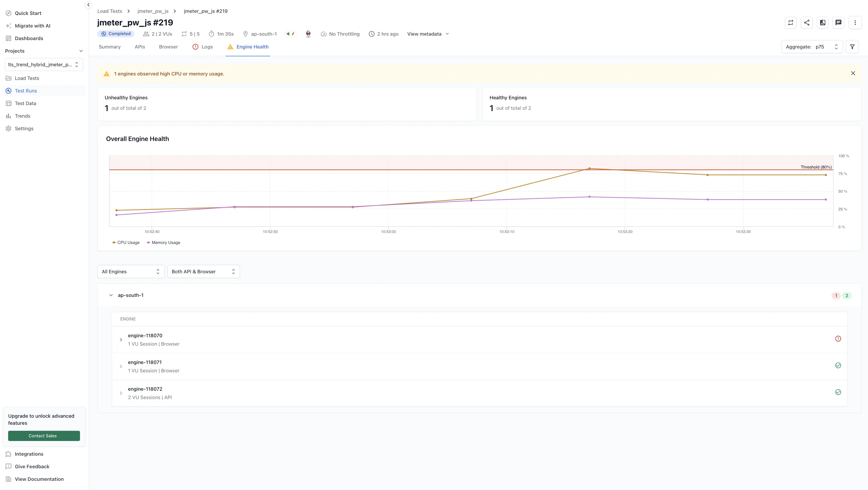The height and width of the screenshot is (490, 868).
Task: Click the red alert icon for engine-118070
Action: pyautogui.click(x=838, y=339)
